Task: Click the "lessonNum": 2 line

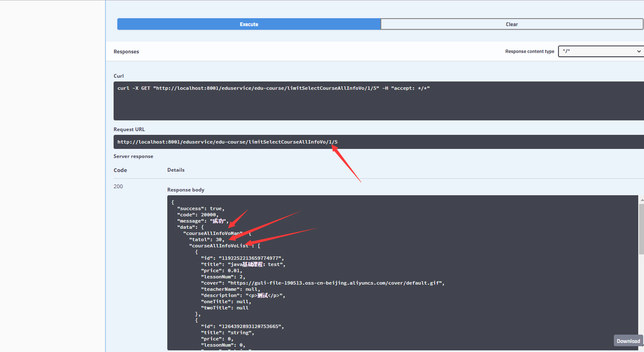Action: (x=223, y=277)
